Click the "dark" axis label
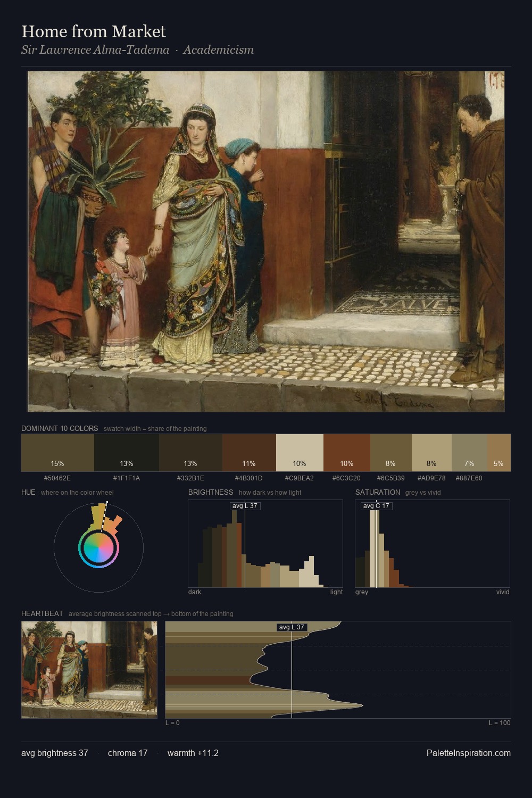The width and height of the screenshot is (532, 798). click(x=195, y=592)
